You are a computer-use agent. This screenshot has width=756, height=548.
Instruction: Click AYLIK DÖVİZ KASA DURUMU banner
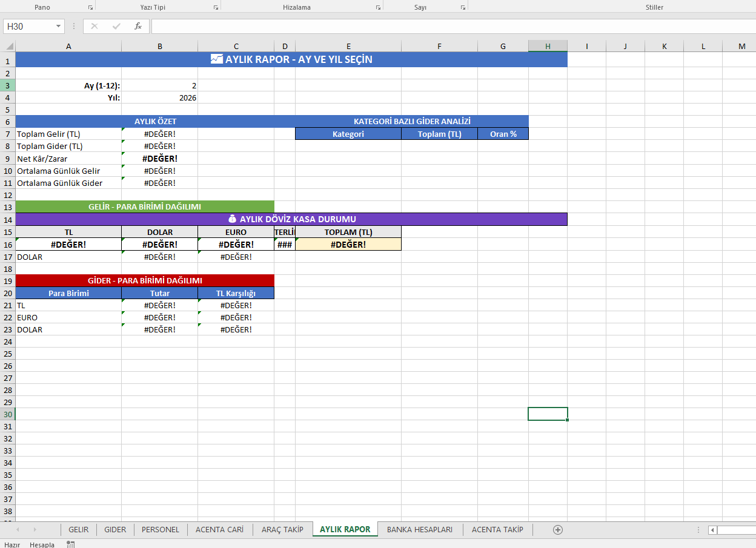pos(291,219)
